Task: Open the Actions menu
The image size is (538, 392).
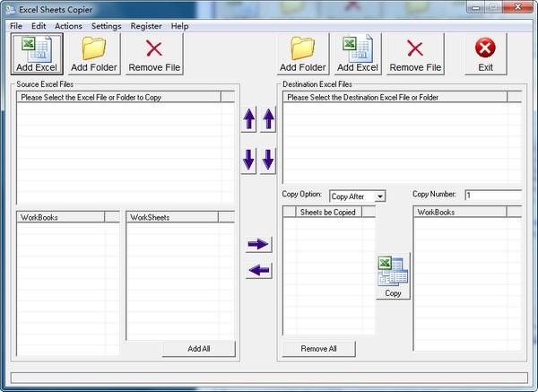Action: [68, 26]
